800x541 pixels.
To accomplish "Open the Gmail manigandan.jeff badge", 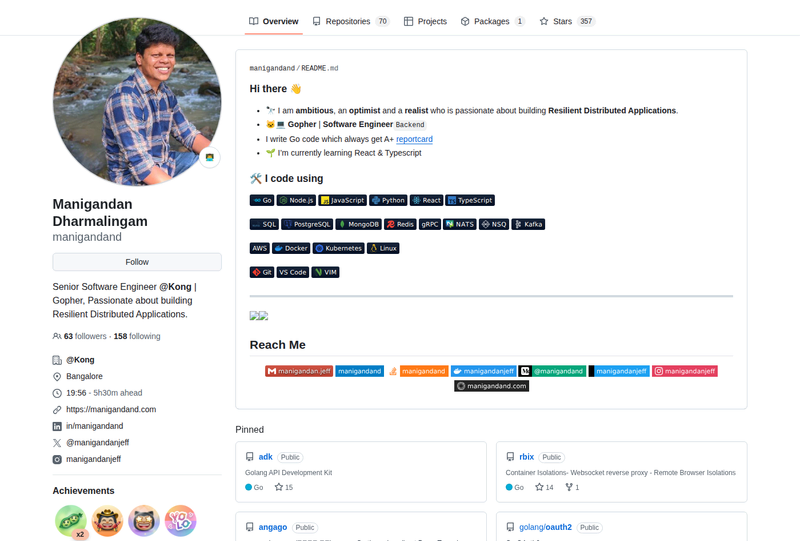I will [299, 371].
